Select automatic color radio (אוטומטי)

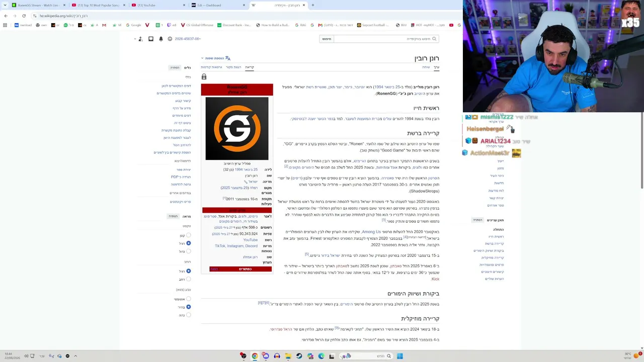tap(189, 299)
